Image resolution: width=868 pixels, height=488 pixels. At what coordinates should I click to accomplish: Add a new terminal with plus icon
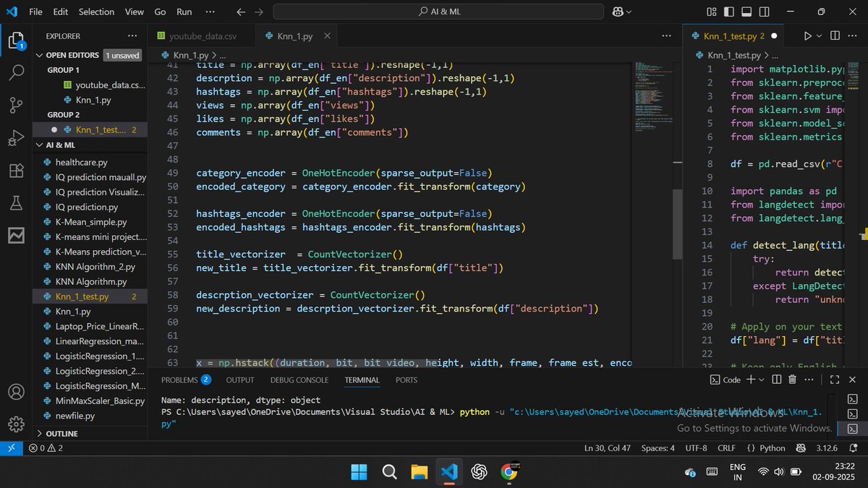click(x=751, y=380)
